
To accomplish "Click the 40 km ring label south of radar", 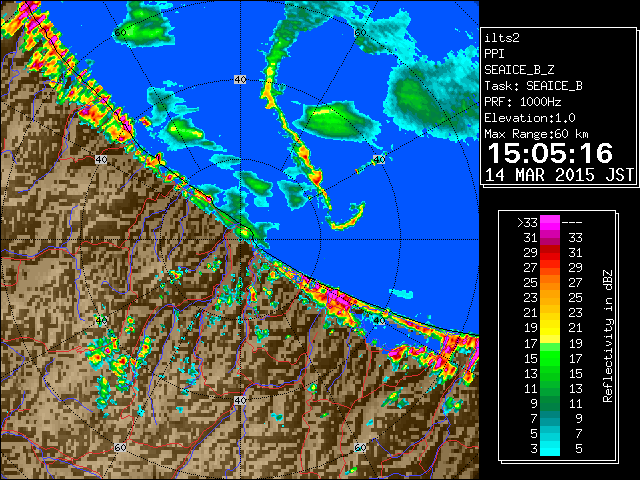I will pos(240,400).
